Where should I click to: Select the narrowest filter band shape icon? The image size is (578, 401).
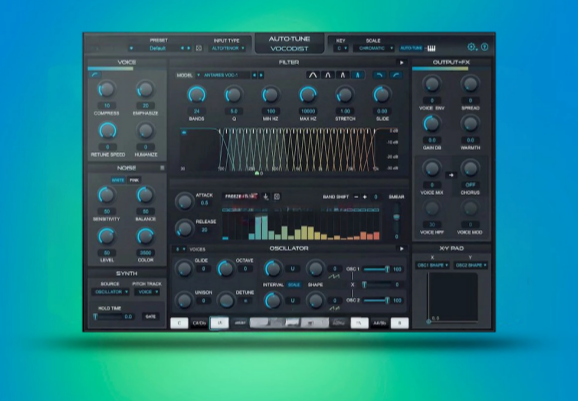(x=357, y=75)
